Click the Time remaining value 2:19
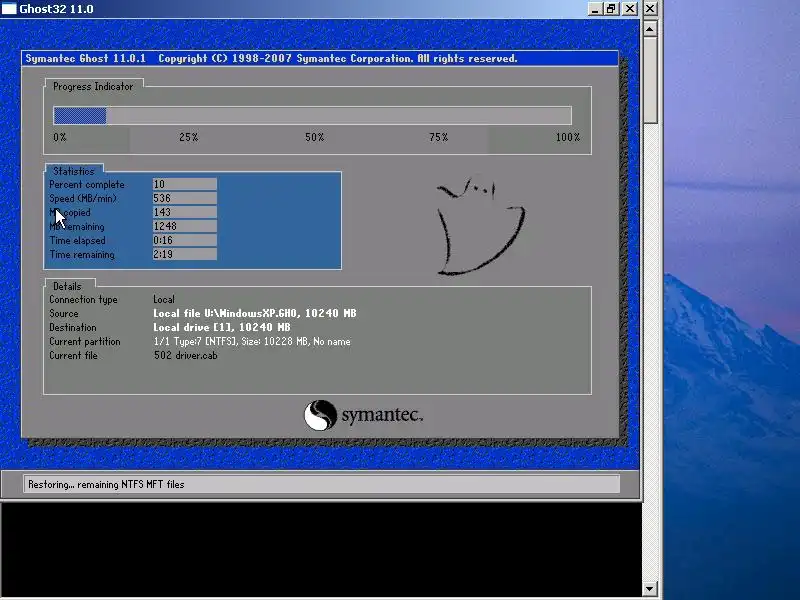The image size is (800, 600). point(185,254)
